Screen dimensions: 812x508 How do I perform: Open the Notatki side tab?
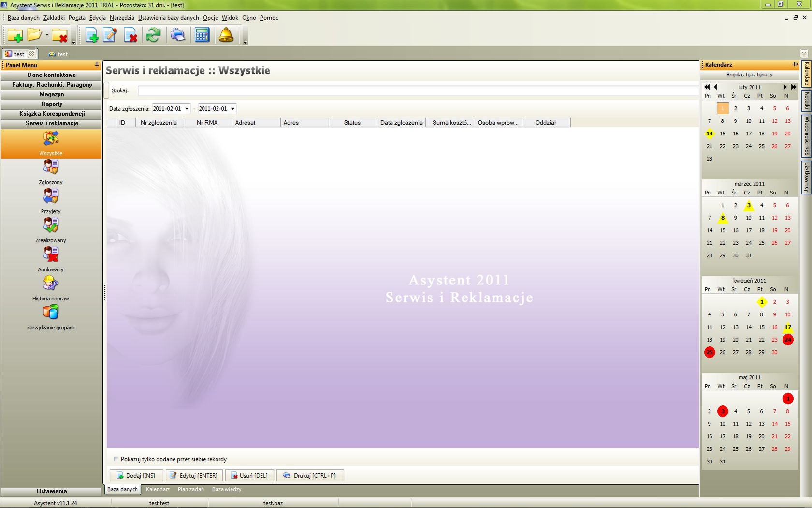click(x=806, y=101)
